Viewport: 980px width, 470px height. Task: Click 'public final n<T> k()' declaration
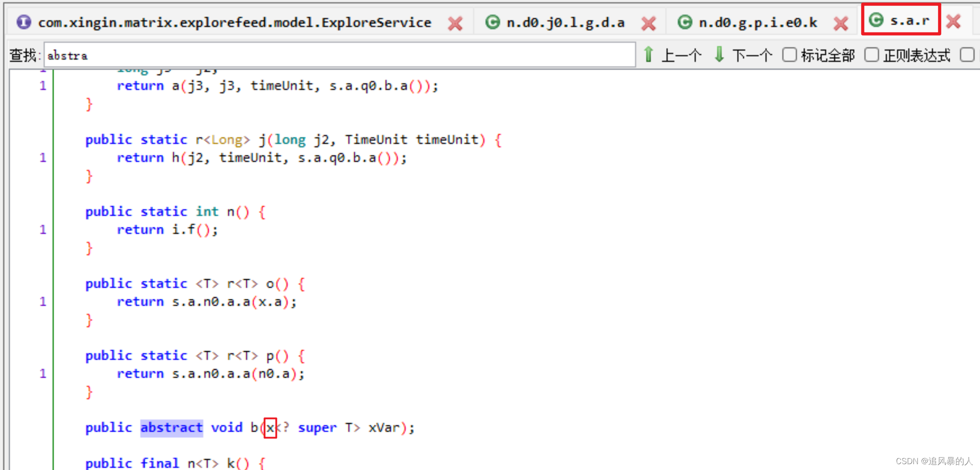(x=175, y=463)
